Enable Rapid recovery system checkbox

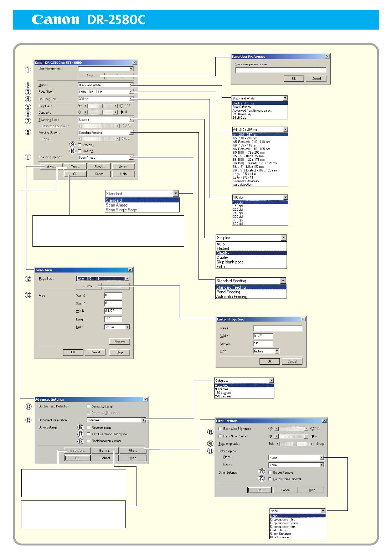coord(88,441)
